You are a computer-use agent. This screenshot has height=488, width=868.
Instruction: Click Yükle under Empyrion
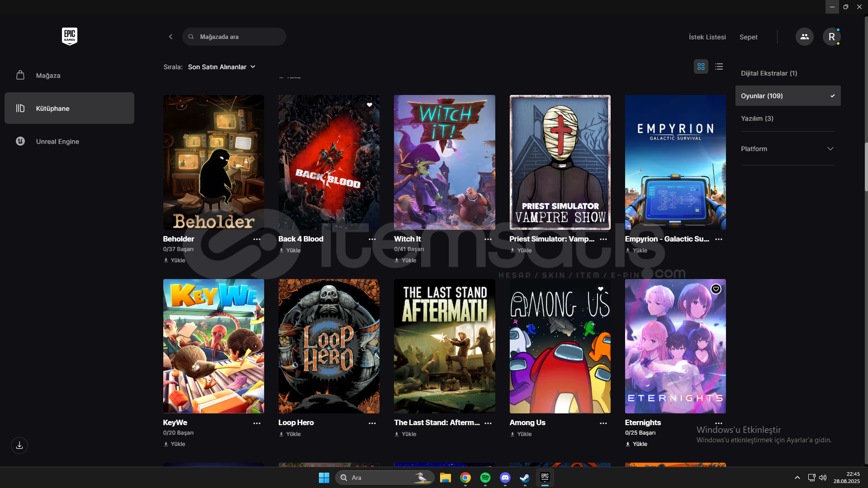(636, 251)
